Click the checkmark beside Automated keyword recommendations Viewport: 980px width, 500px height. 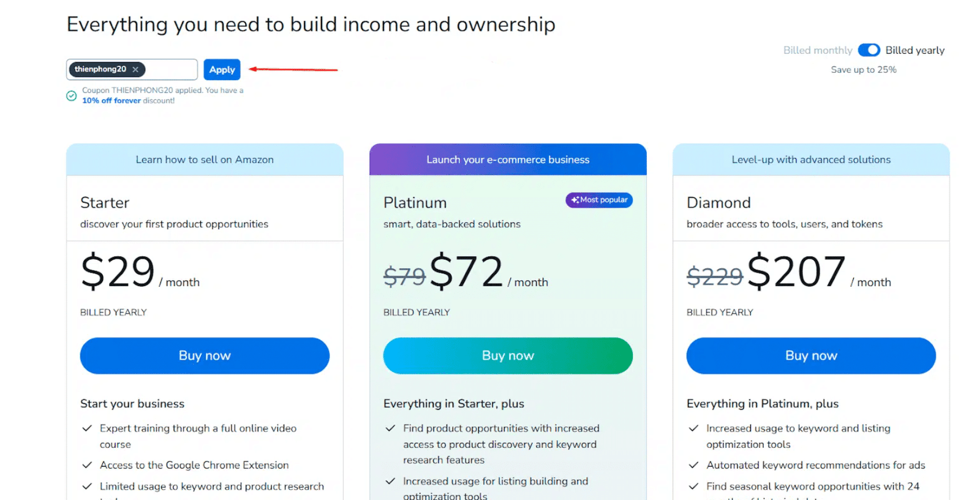[x=693, y=465]
